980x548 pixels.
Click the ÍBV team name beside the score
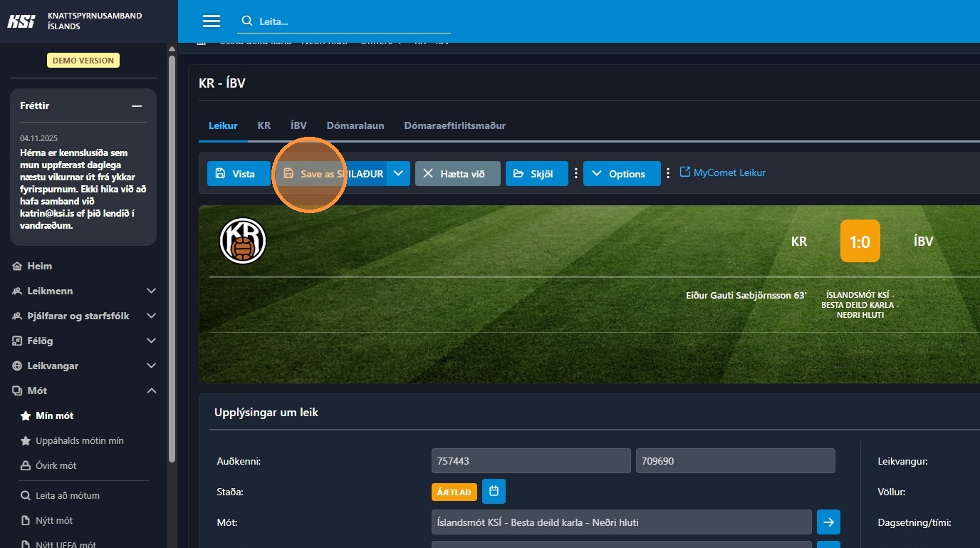tap(923, 242)
